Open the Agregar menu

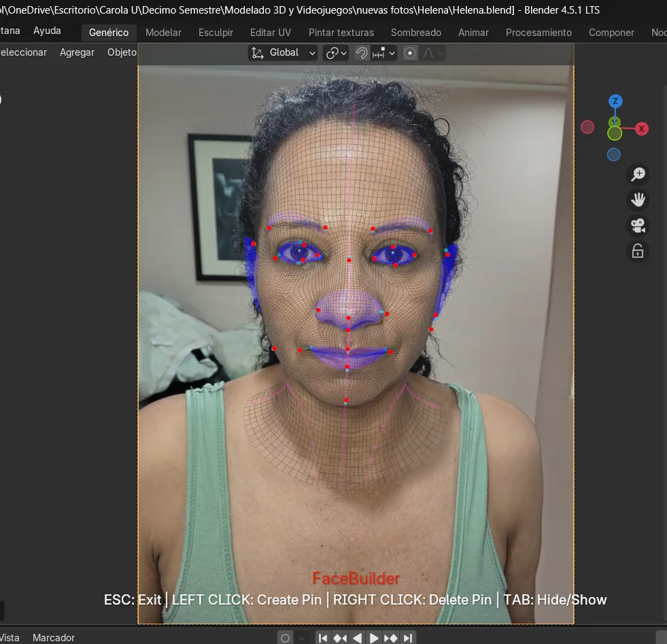77,52
